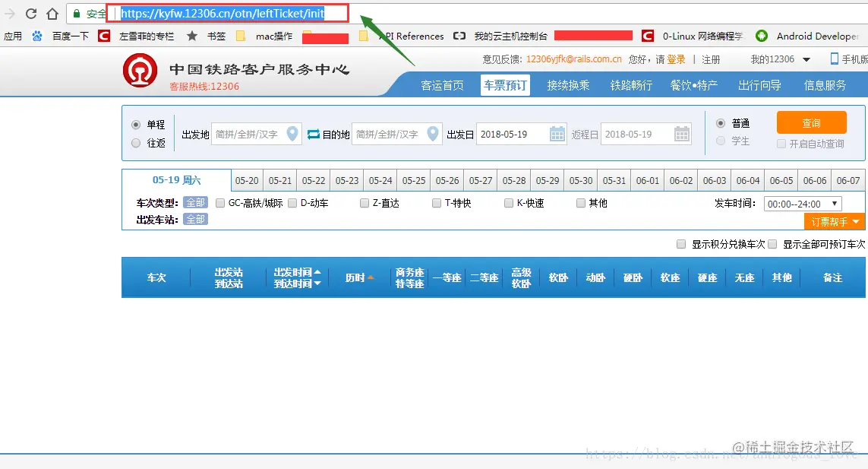Click the location pin in 出发地 field
This screenshot has width=868, height=469.
[292, 134]
